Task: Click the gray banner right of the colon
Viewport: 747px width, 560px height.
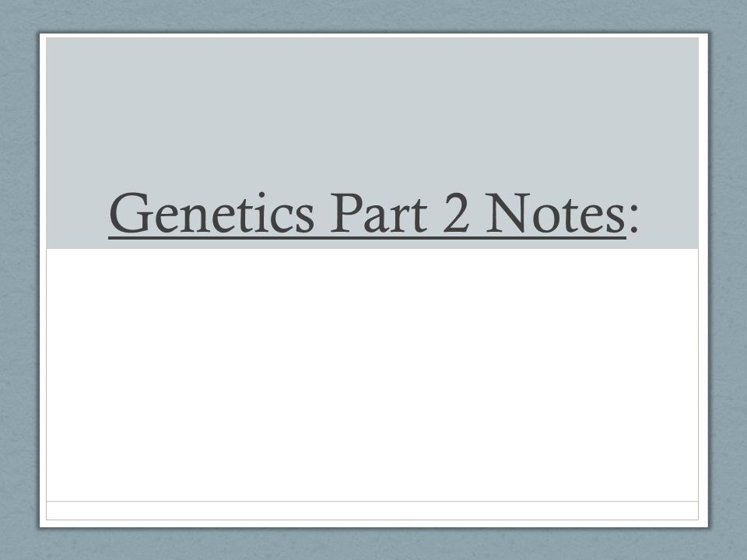Action: [669, 213]
